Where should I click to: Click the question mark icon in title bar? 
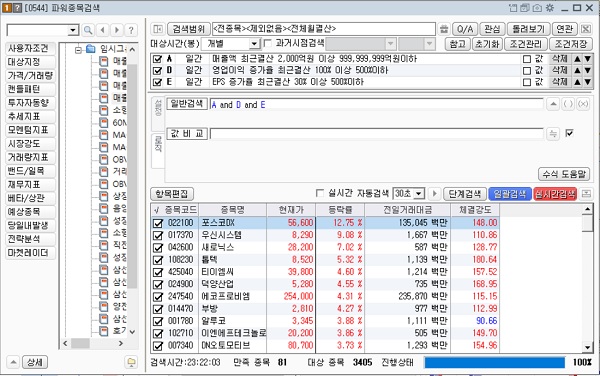(x=17, y=8)
